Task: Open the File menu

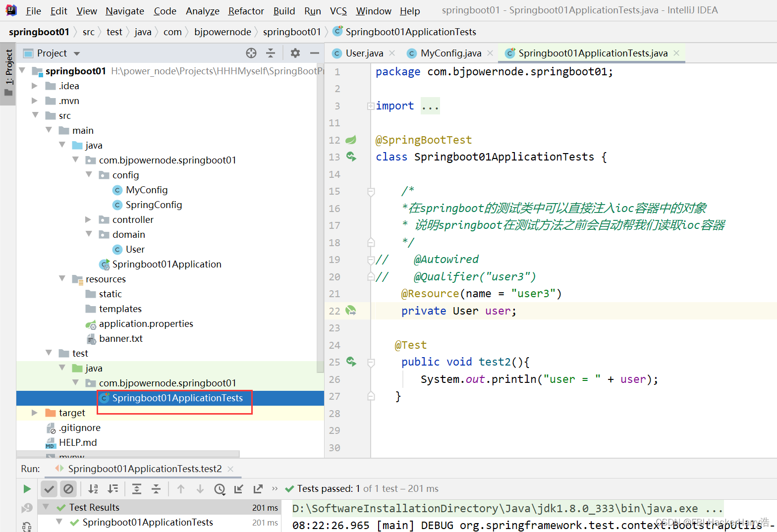Action: (33, 11)
